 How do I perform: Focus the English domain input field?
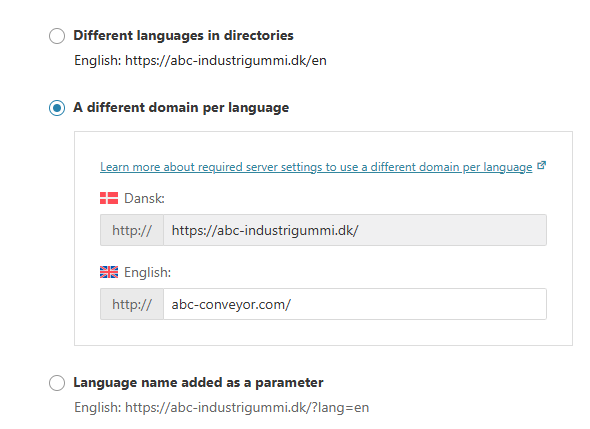click(355, 304)
